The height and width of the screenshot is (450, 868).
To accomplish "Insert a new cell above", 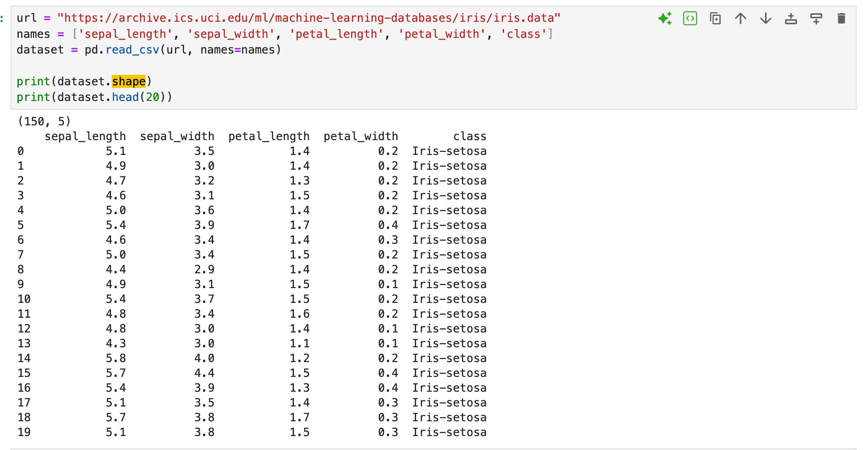I will (791, 19).
